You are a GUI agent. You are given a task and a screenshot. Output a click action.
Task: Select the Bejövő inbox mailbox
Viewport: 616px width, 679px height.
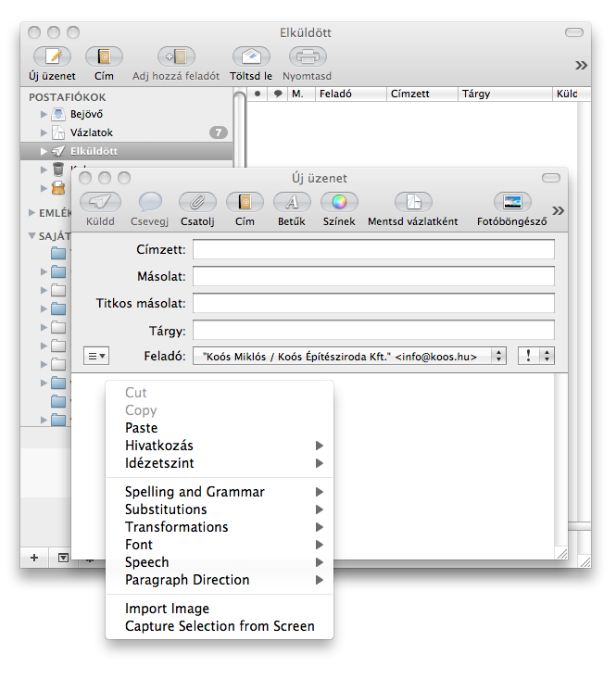coord(126,114)
